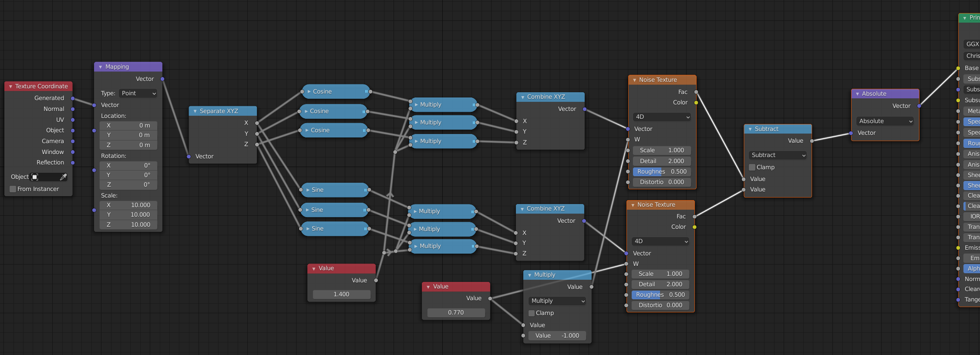Click the UV output socket
The height and width of the screenshot is (355, 980).
coord(73,120)
